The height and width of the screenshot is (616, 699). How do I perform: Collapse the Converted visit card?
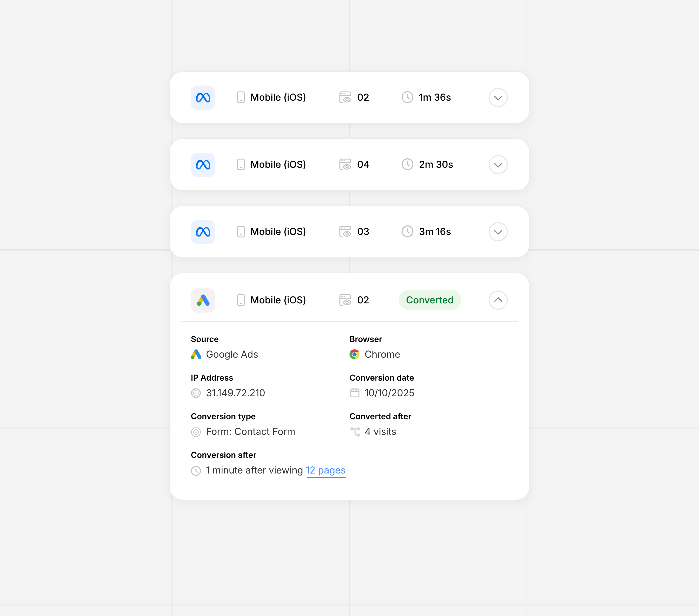click(x=498, y=300)
